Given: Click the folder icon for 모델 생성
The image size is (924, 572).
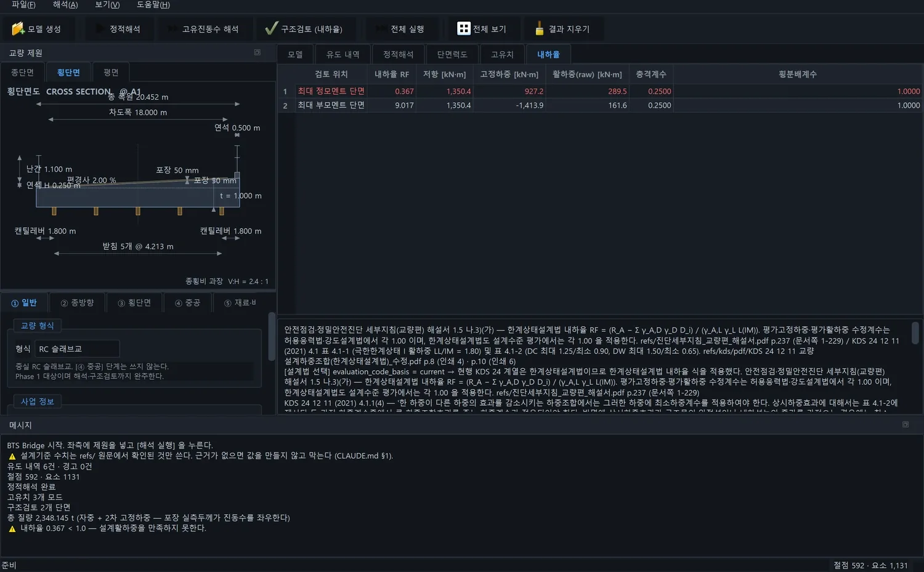Looking at the screenshot, I should pyautogui.click(x=18, y=29).
